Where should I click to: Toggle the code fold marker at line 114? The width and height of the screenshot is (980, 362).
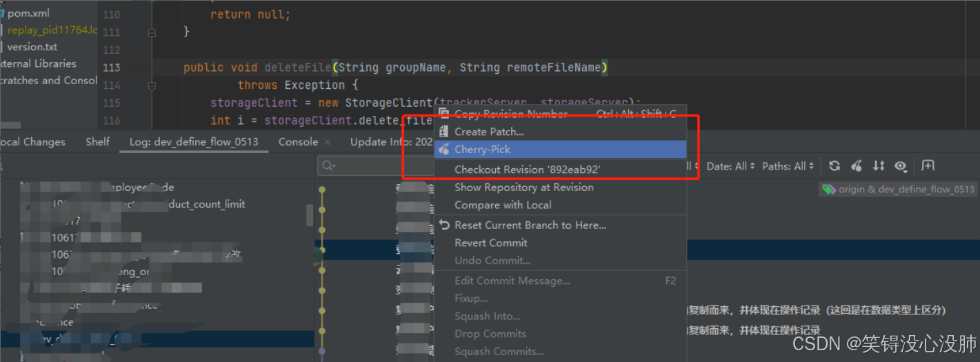pos(152,86)
